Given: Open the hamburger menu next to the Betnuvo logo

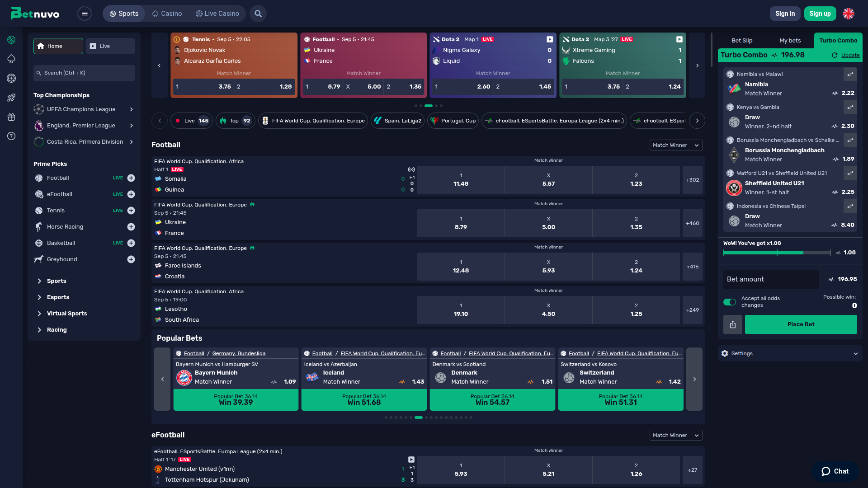Looking at the screenshot, I should (x=85, y=14).
